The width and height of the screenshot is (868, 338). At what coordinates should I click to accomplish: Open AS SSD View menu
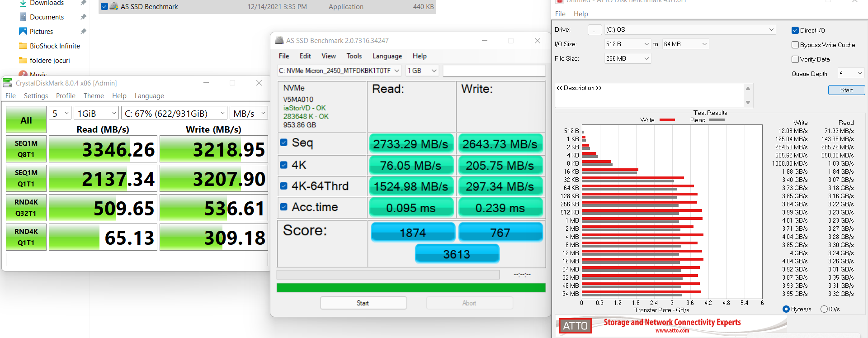[x=329, y=56]
